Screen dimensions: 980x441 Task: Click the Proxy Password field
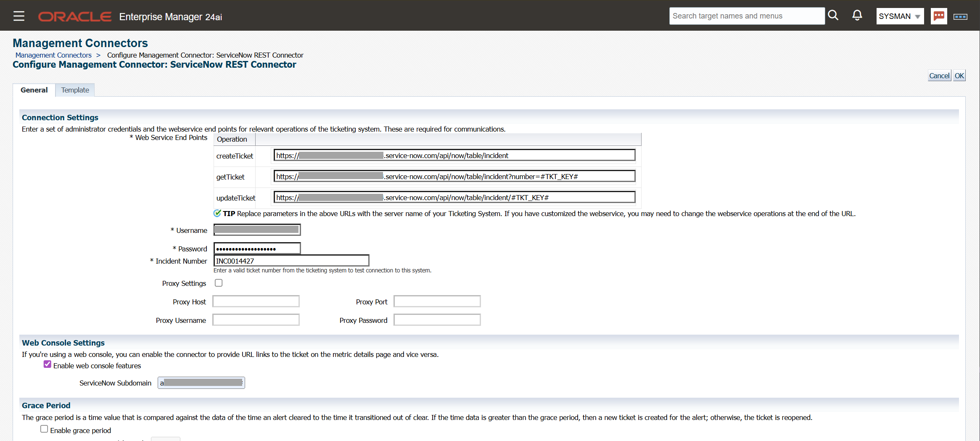pos(437,320)
